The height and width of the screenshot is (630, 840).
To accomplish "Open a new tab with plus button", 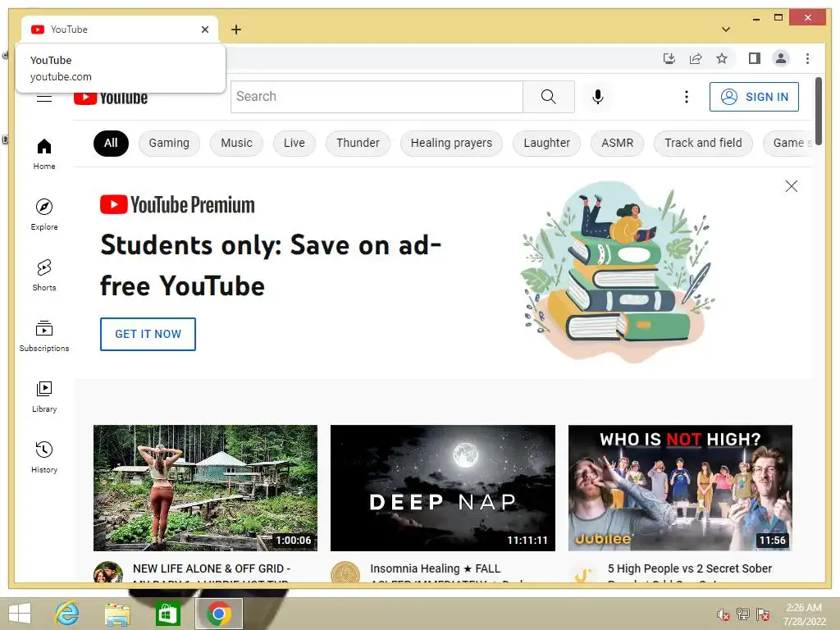I will click(236, 30).
